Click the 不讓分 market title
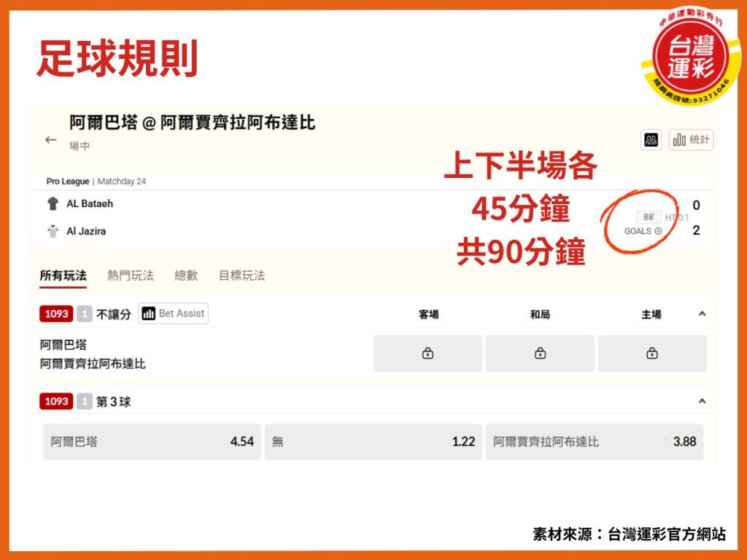 point(113,314)
